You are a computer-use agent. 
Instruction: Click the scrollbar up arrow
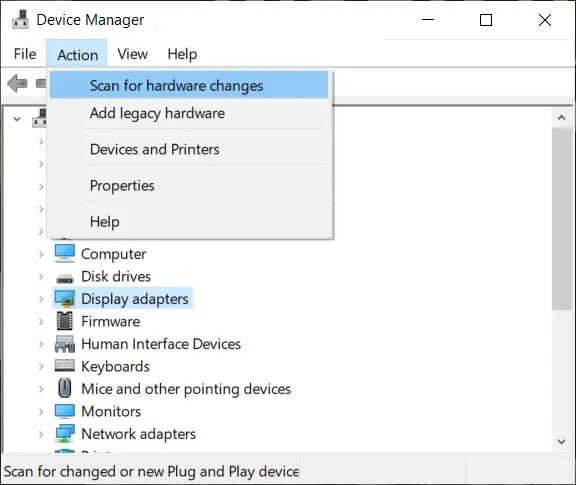(561, 118)
